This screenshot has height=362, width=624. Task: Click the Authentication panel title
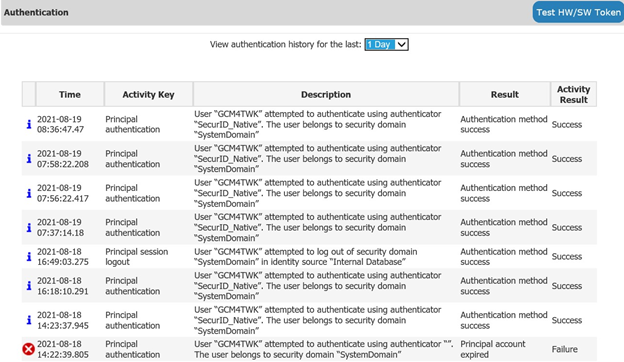pos(36,12)
